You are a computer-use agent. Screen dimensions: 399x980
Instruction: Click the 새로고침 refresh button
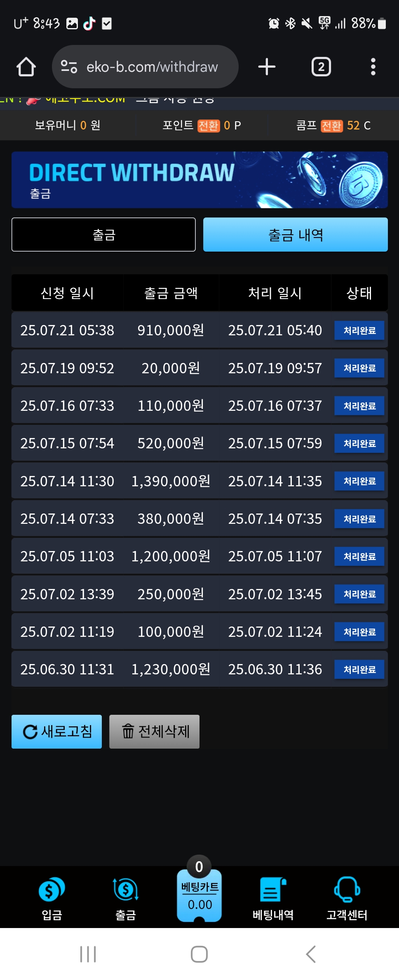click(x=56, y=732)
